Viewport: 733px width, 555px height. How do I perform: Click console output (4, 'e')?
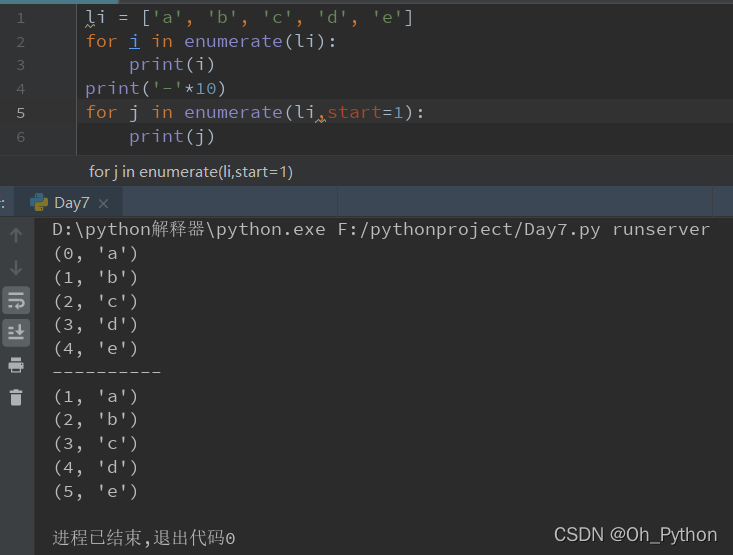[x=95, y=348]
